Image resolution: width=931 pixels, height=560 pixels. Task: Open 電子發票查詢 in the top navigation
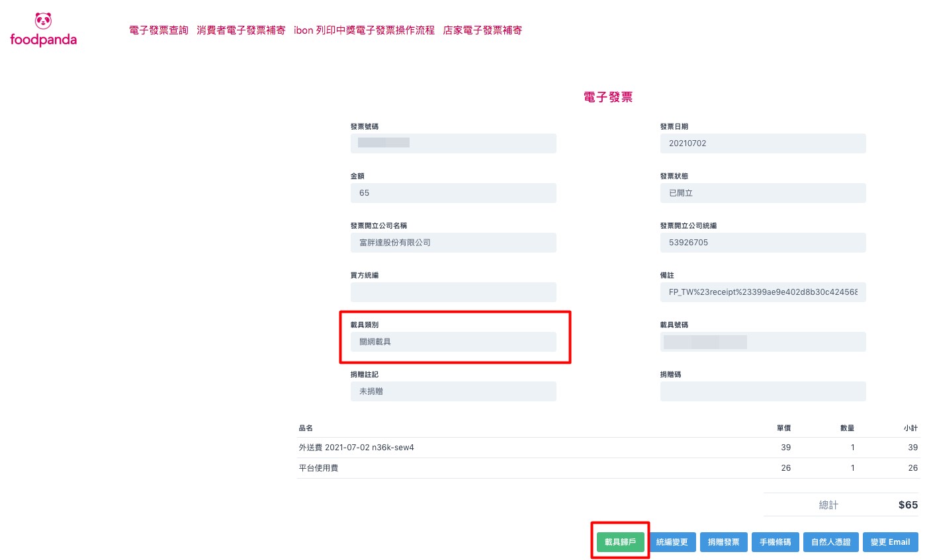pos(159,30)
